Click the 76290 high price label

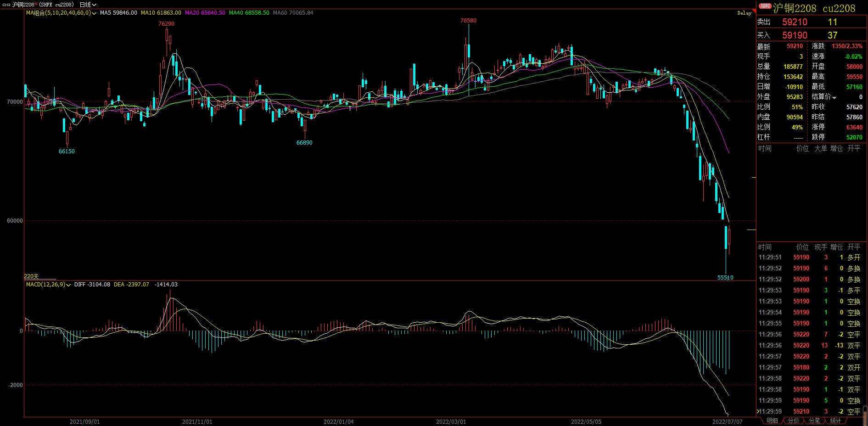click(x=166, y=23)
